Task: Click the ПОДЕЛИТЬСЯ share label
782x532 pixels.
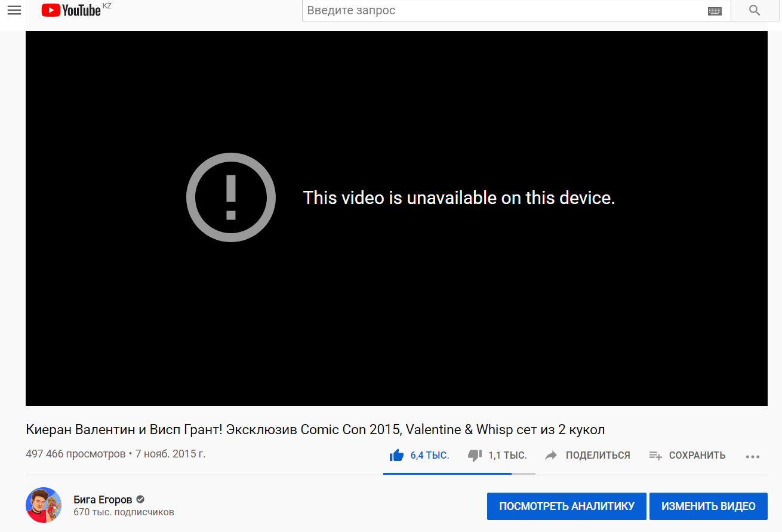Action: [598, 456]
